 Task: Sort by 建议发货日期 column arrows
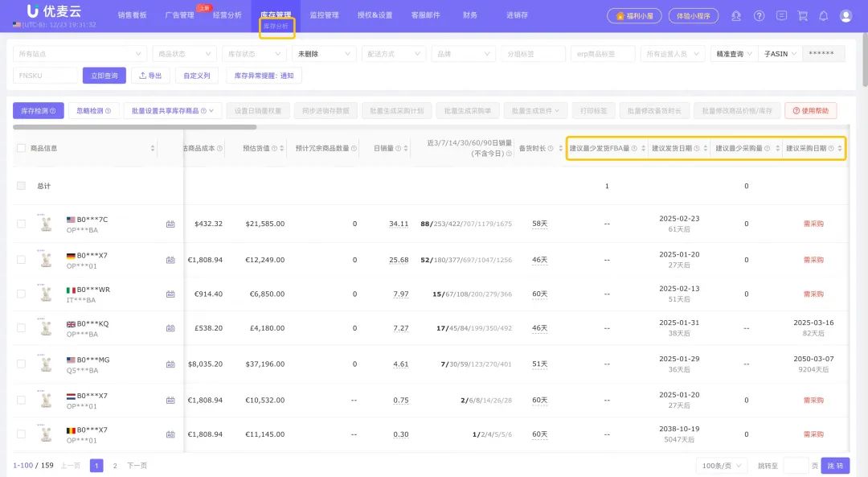point(706,149)
